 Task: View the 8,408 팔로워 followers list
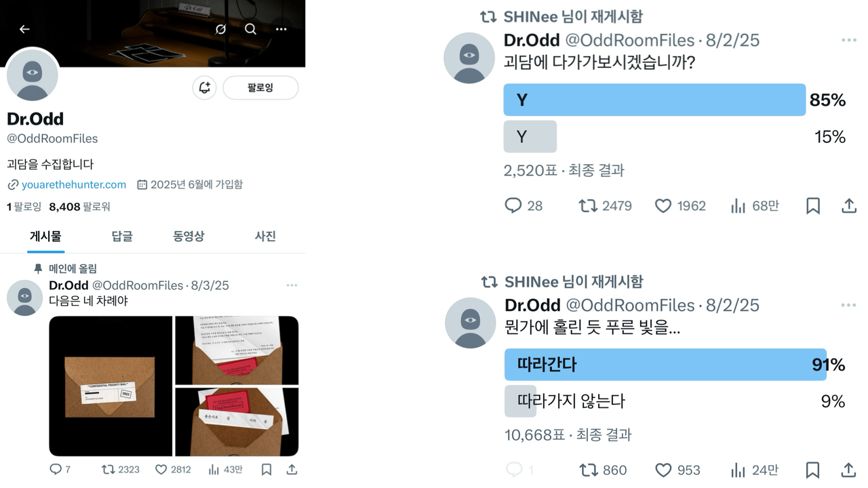tap(79, 207)
